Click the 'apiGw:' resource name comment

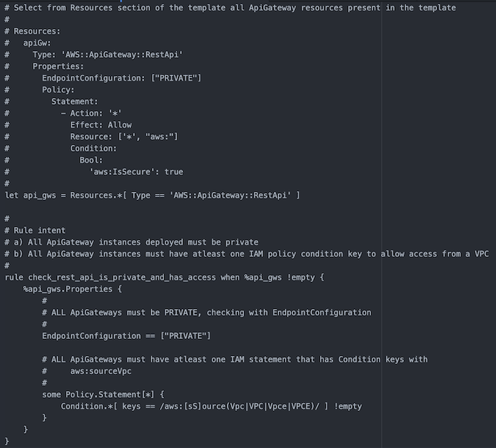[37, 43]
